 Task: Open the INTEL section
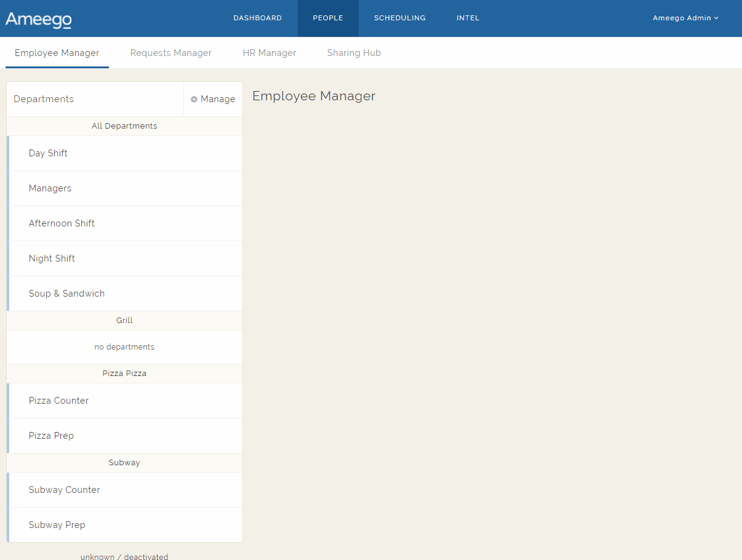point(468,18)
